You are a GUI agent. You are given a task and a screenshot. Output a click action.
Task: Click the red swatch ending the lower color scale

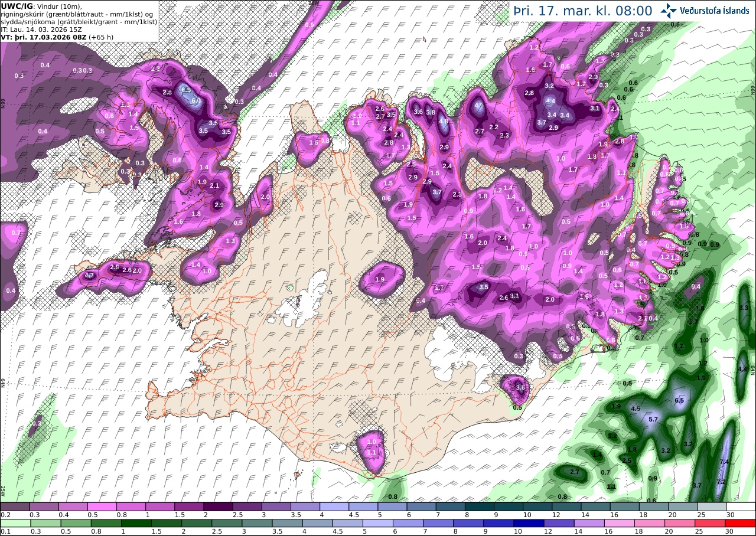tap(741, 523)
